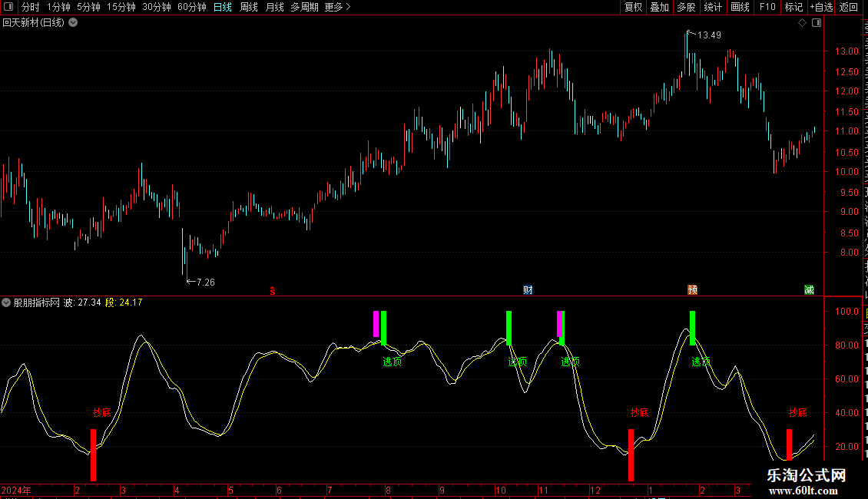Click the 20.00 indicator axis label
868x499 pixels.
click(x=846, y=447)
